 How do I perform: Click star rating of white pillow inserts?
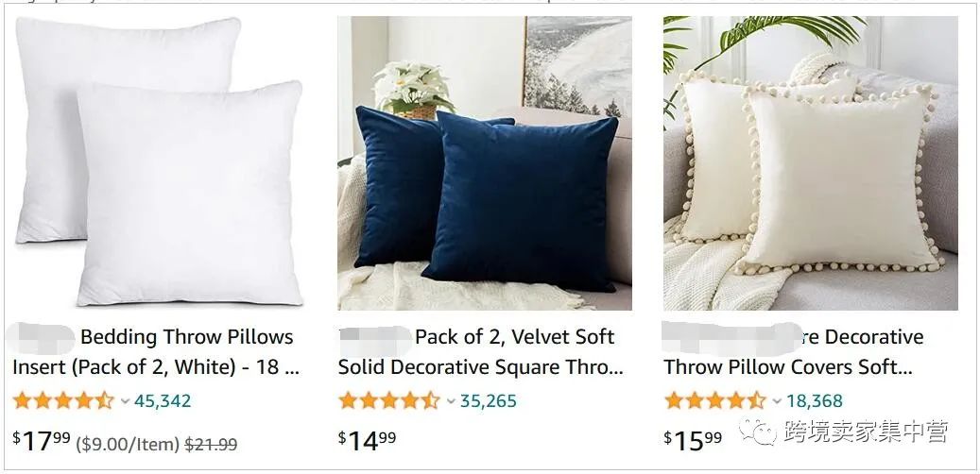pyautogui.click(x=63, y=400)
